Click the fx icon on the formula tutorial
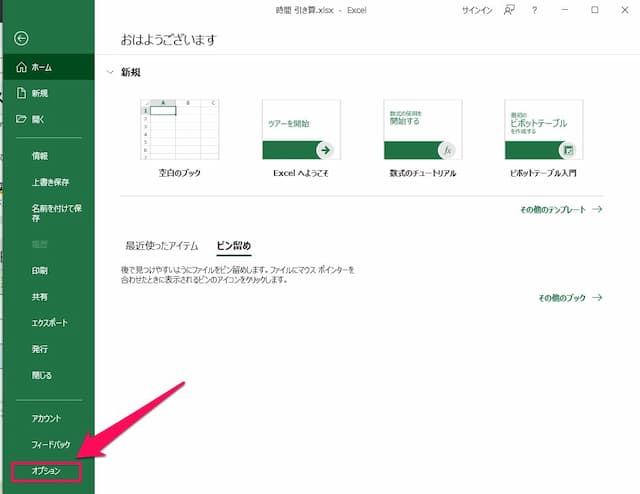 [x=447, y=150]
